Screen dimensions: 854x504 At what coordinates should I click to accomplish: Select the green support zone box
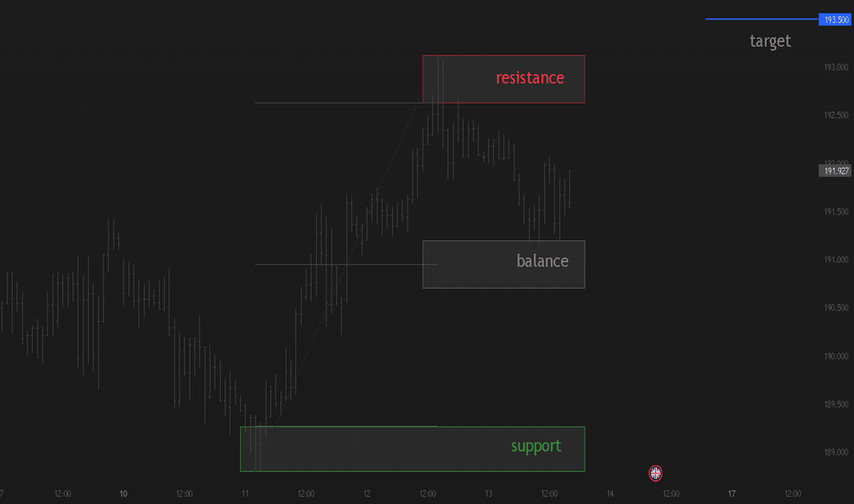point(413,449)
